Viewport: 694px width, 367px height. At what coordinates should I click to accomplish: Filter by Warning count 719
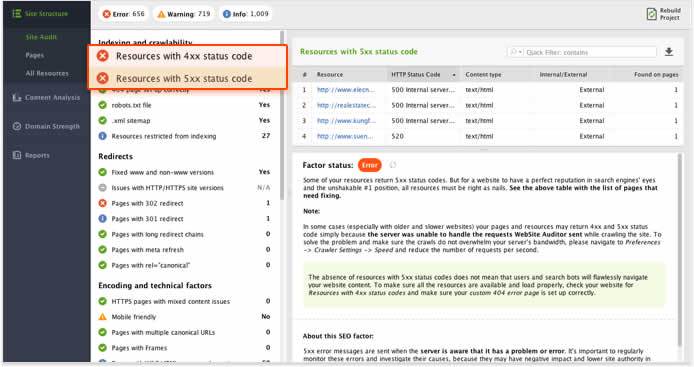tap(184, 14)
